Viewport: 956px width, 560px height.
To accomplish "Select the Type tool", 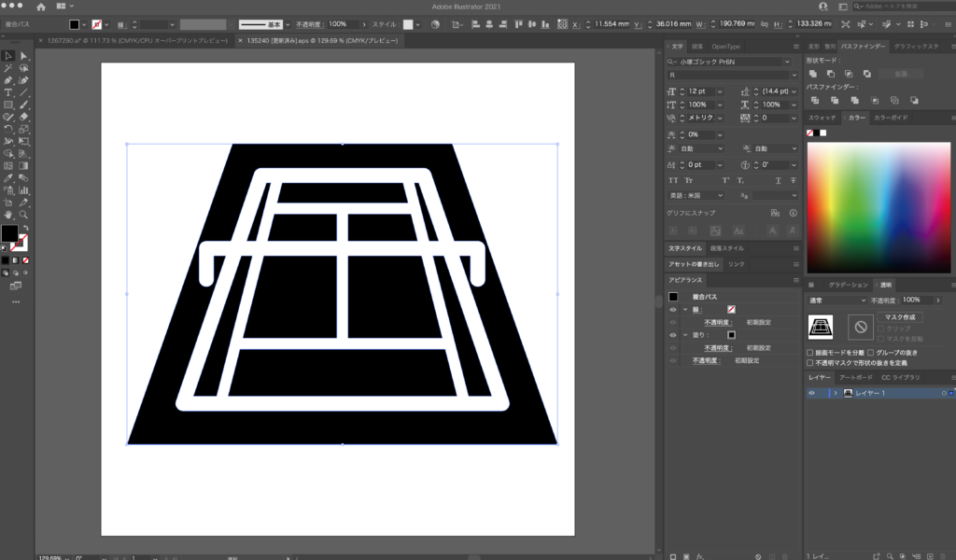I will coord(8,92).
